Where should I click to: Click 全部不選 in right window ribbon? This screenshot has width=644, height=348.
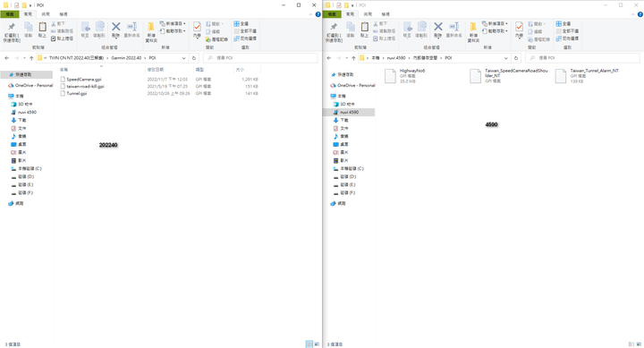pos(567,30)
